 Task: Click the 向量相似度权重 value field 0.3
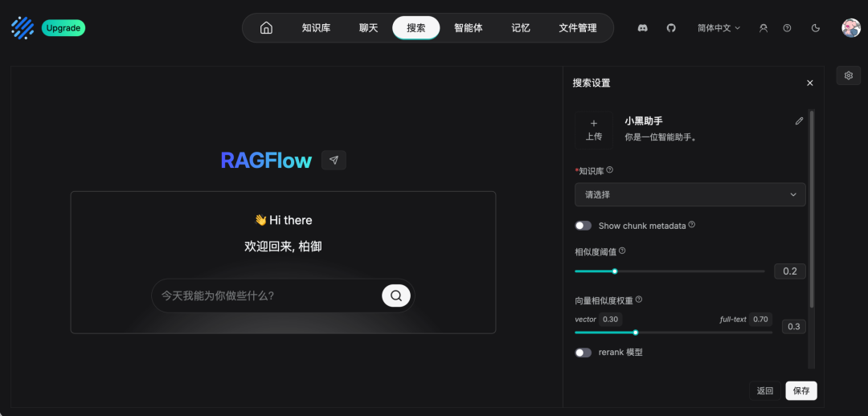[794, 326]
